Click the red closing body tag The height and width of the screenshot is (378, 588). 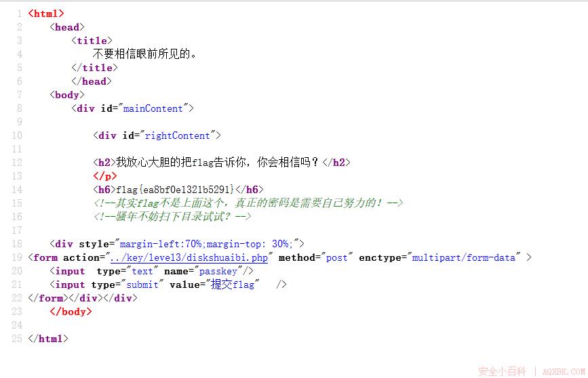(71, 312)
